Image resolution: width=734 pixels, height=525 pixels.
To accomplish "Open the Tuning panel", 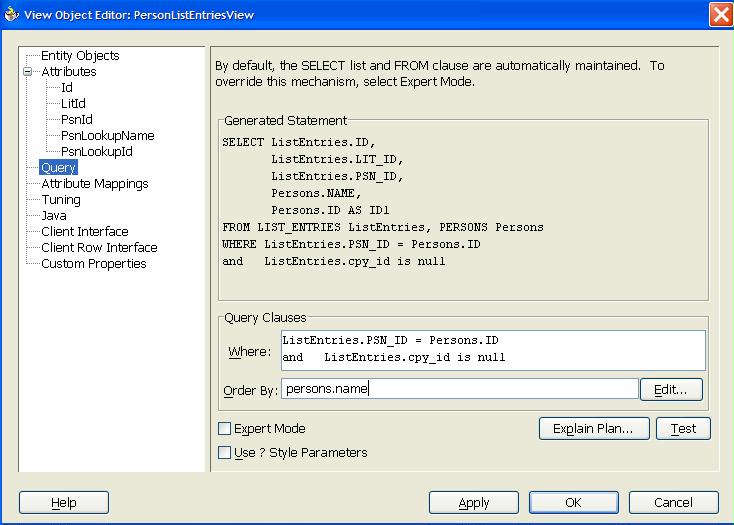I will 61,199.
